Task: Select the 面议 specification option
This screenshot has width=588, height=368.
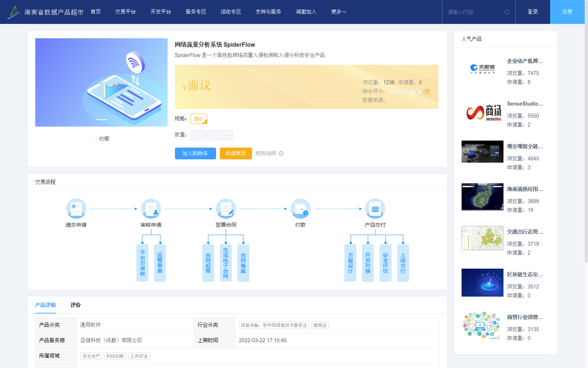Action: 199,119
